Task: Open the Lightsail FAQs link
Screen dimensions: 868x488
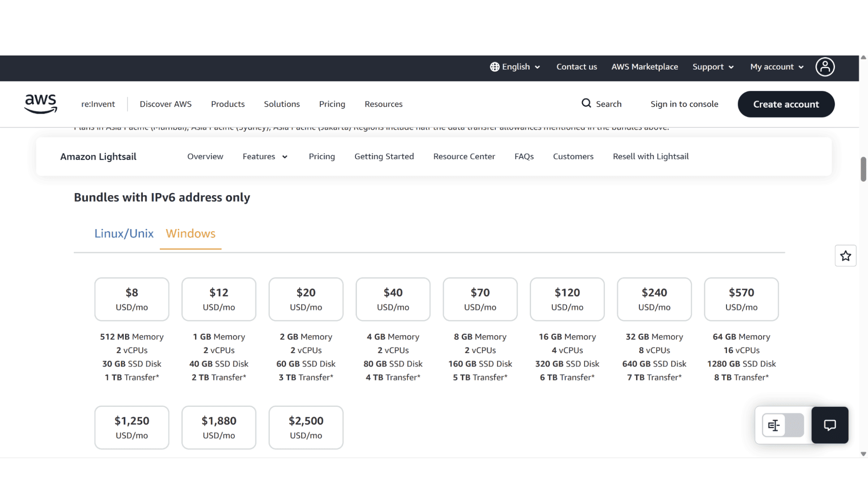Action: [524, 157]
